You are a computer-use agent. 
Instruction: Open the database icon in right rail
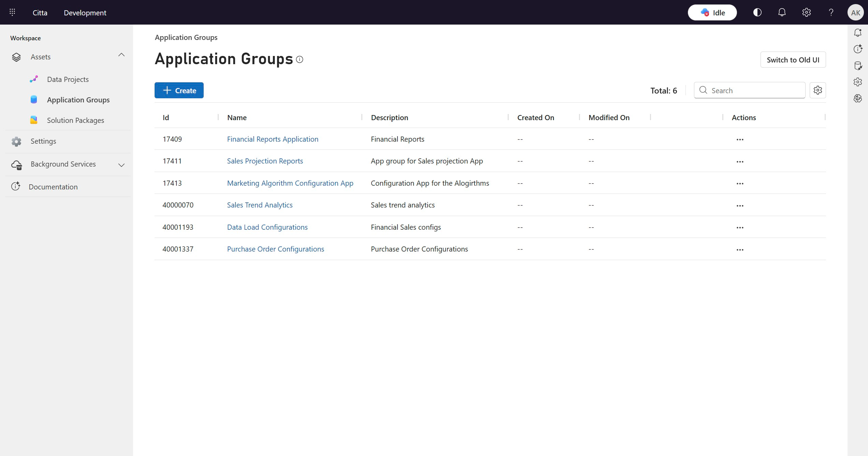click(858, 66)
